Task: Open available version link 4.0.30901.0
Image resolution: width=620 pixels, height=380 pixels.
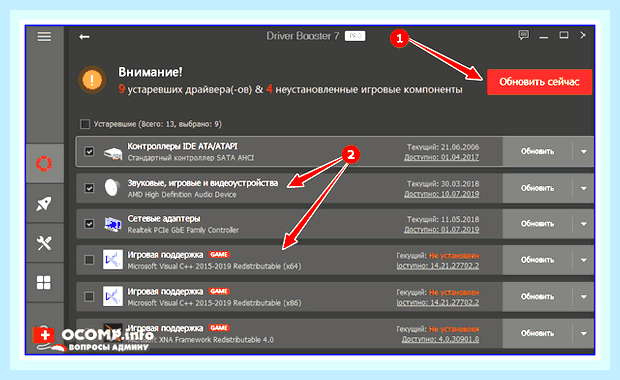Action: tap(440, 339)
